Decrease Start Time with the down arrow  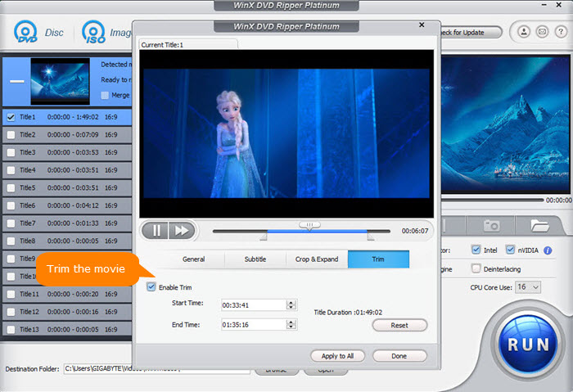(x=291, y=307)
